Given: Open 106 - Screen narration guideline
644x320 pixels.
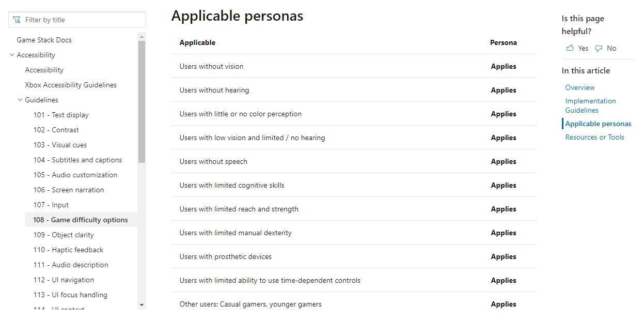Looking at the screenshot, I should (69, 190).
